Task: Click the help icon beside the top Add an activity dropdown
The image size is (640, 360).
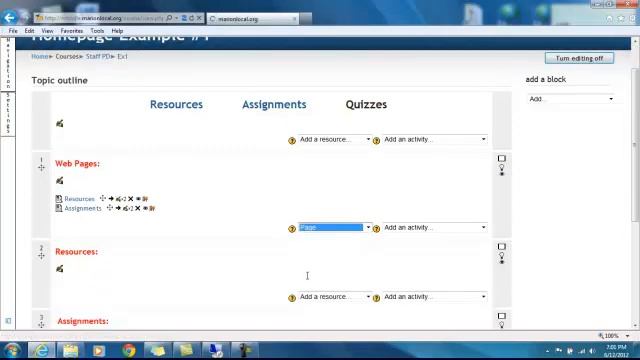Action: pos(376,141)
